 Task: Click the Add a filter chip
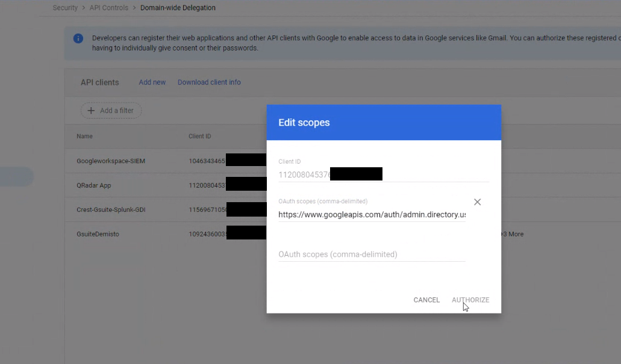click(x=111, y=111)
